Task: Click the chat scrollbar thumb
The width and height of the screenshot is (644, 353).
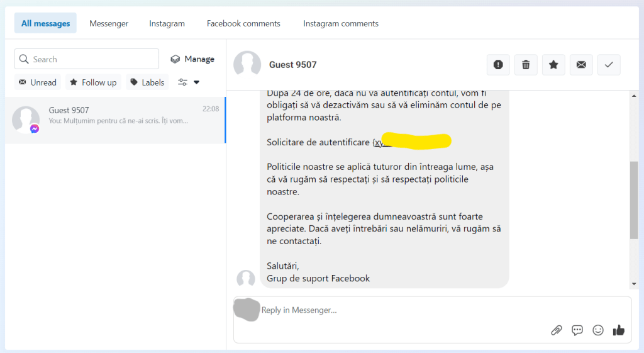Action: click(634, 200)
